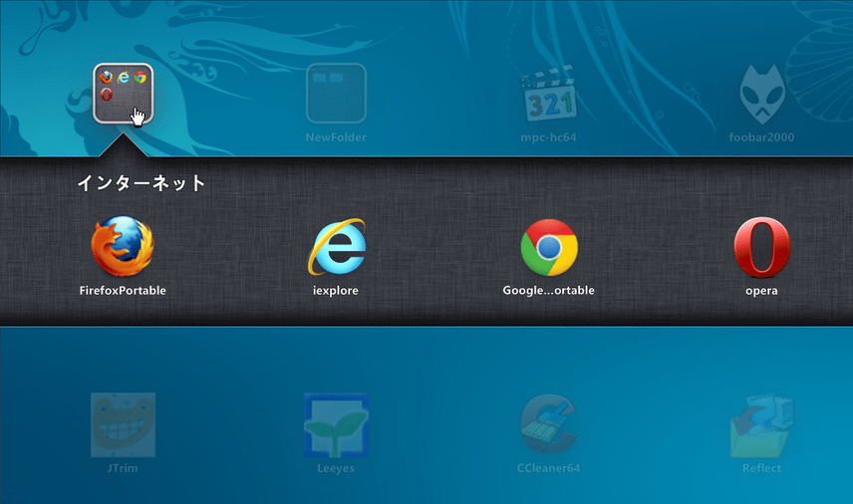Click the JTrim label text

[123, 467]
